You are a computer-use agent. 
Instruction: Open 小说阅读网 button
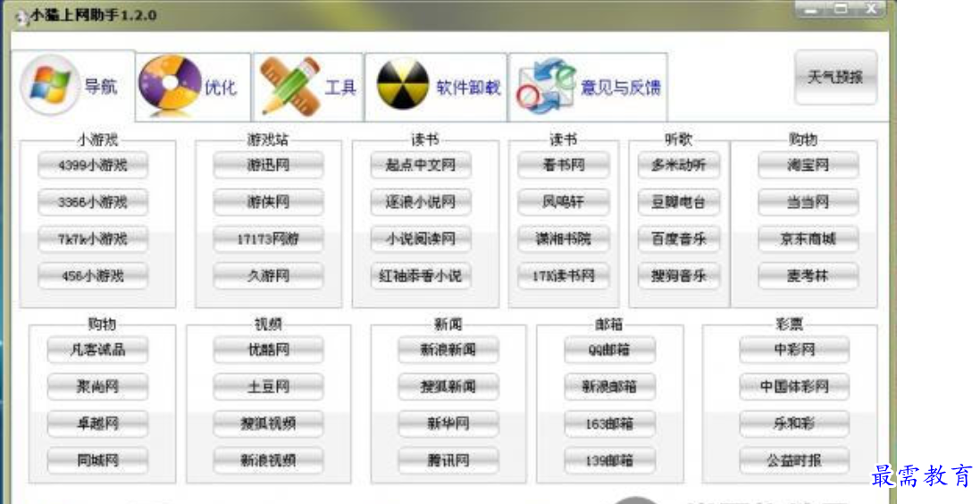[x=421, y=239]
